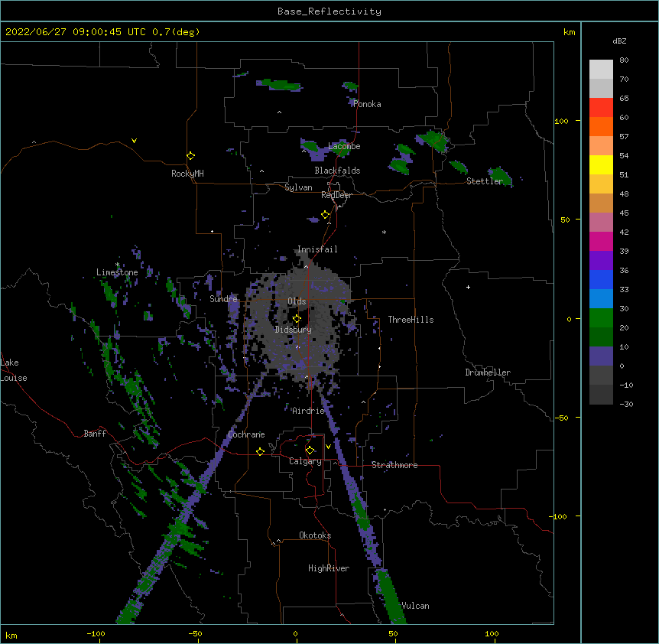Select the 80 value in the dBZ legend
This screenshot has height=644, width=659.
pos(624,60)
